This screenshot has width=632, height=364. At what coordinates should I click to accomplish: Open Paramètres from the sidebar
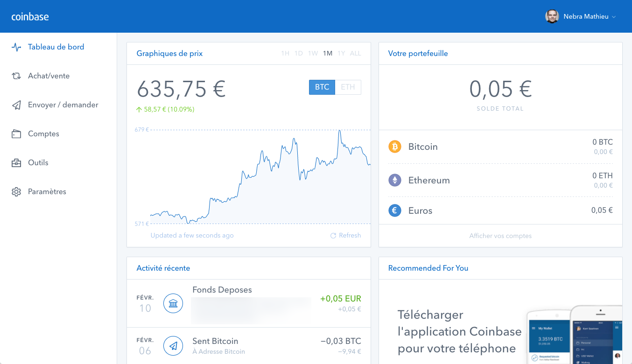click(x=47, y=192)
